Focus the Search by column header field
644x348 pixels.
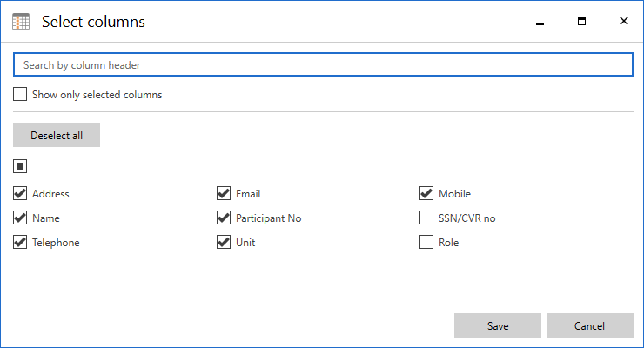323,64
